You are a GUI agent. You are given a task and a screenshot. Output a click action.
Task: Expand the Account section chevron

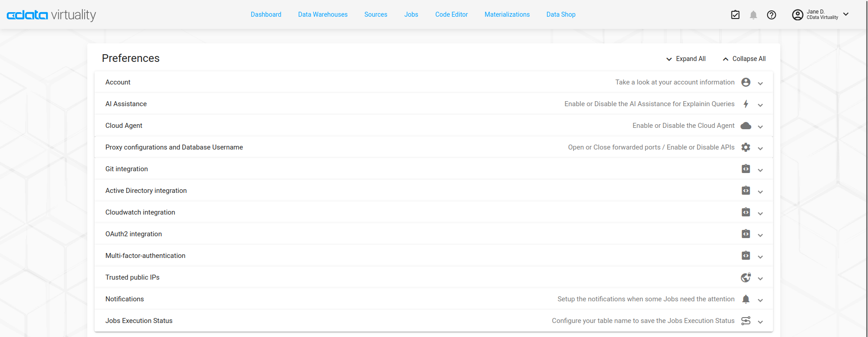[760, 83]
